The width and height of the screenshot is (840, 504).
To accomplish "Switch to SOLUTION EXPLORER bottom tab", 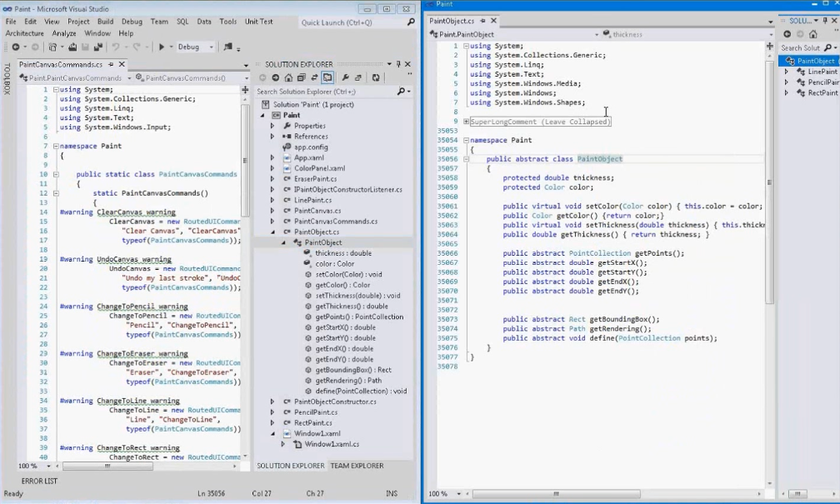I will [x=290, y=466].
